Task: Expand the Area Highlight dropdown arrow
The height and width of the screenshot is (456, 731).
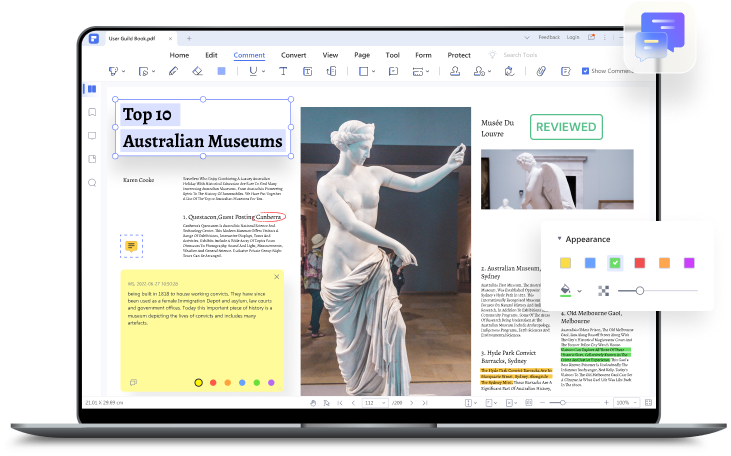Action: (x=153, y=72)
